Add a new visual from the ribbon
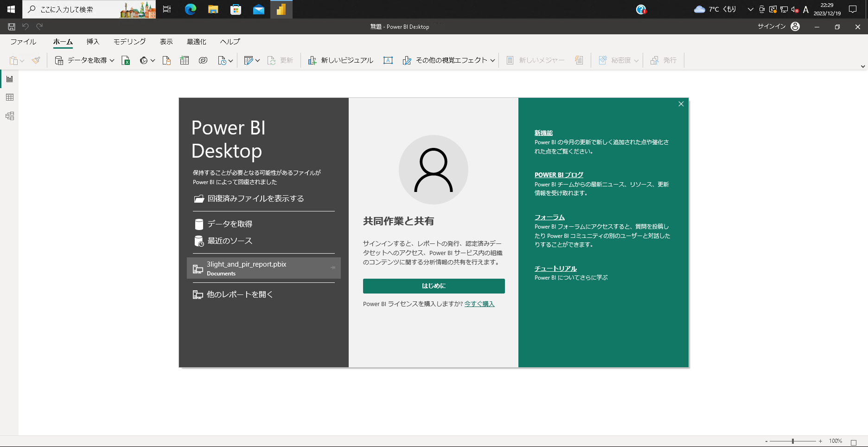This screenshot has width=868, height=447. (340, 60)
